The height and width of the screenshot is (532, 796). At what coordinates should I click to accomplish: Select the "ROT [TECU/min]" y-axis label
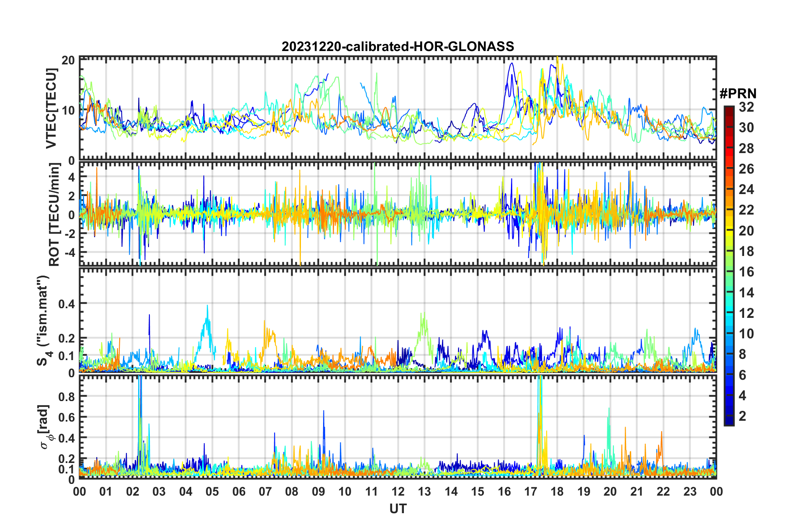[x=54, y=215]
